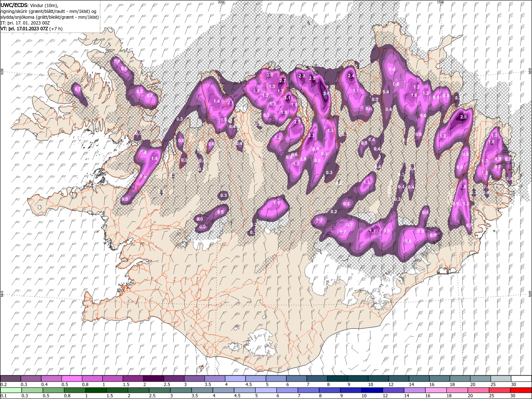Click the 3.1 snowfall value on the map

[287, 98]
